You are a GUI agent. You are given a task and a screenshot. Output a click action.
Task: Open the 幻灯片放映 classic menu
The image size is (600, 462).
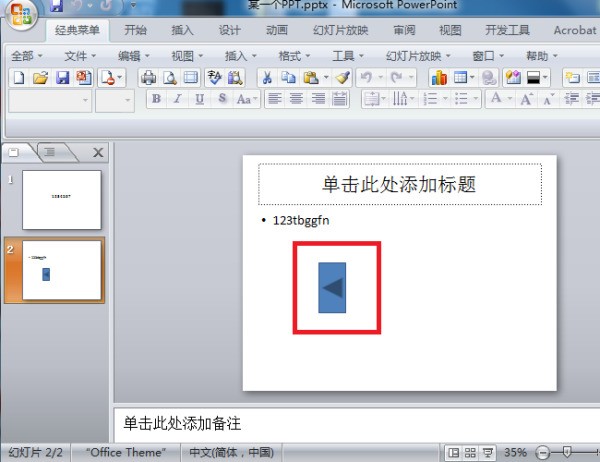click(x=418, y=56)
